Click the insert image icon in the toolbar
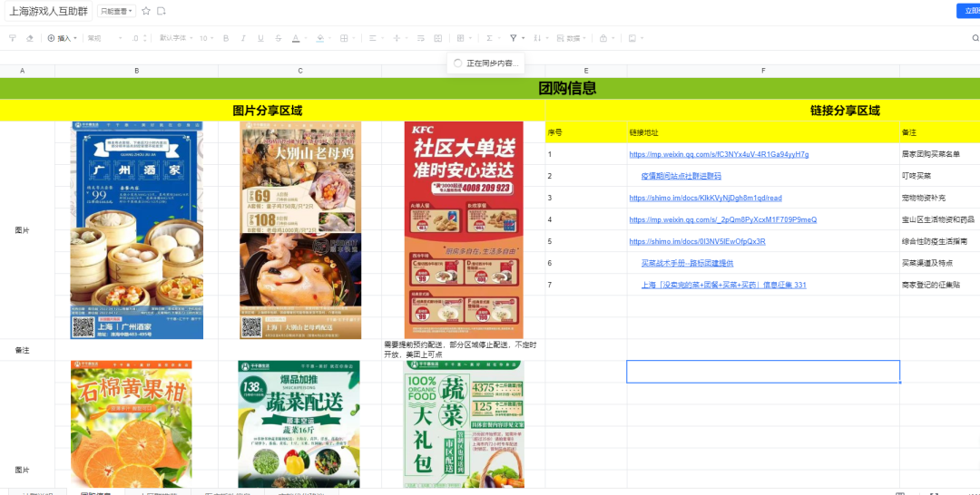Screen dimensions: 980x495 [x=632, y=38]
